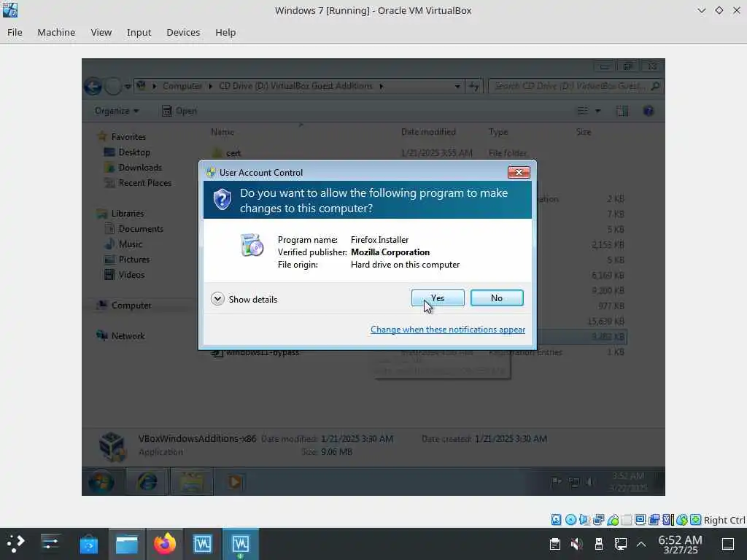
Task: Open the Devices menu
Action: coord(183,32)
